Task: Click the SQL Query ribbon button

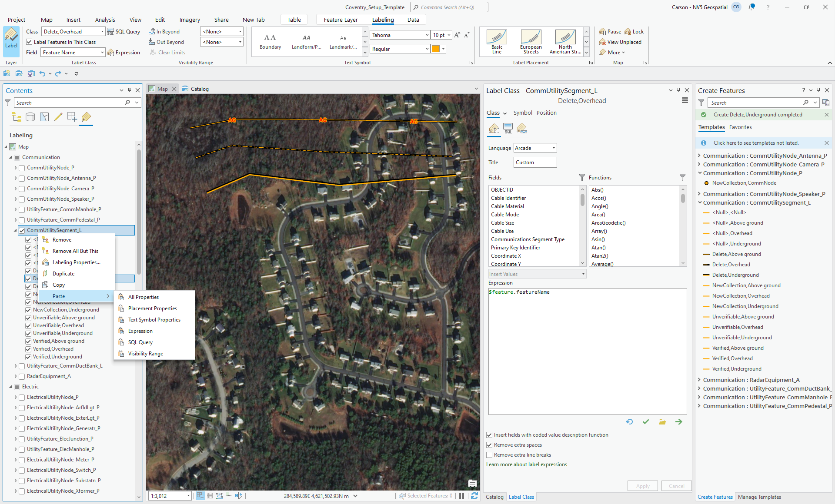Action: point(124,32)
